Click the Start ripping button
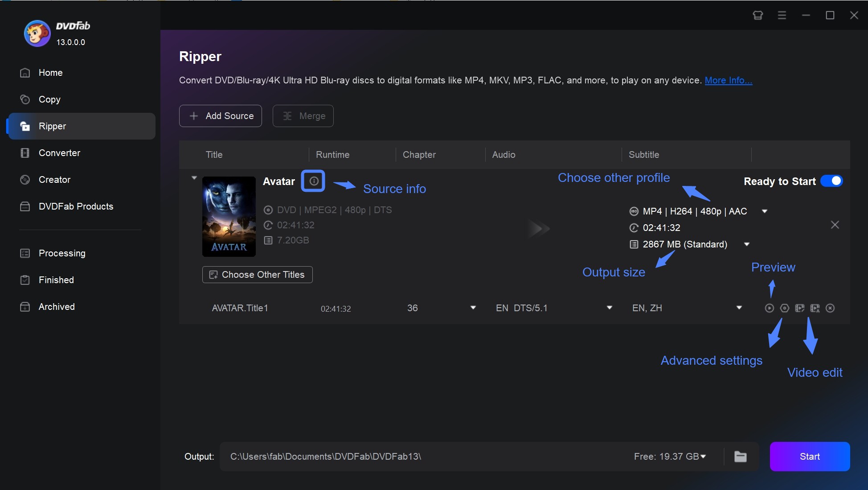 coord(810,456)
